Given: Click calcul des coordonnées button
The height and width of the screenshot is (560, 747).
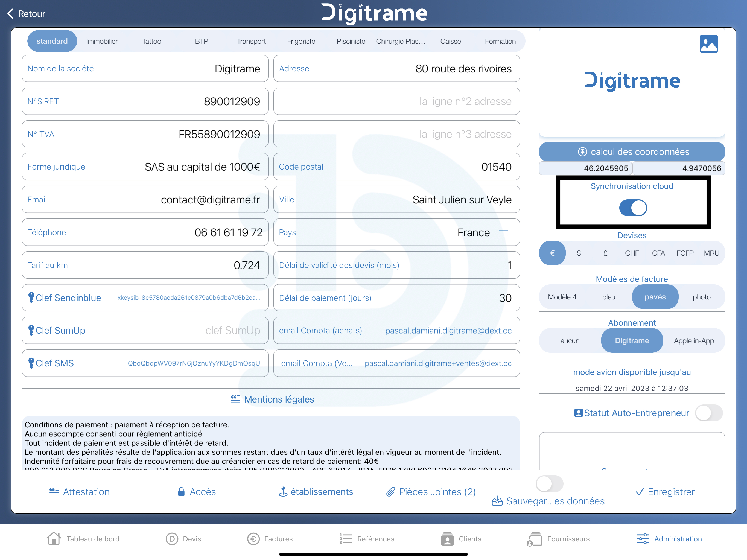Looking at the screenshot, I should [632, 152].
